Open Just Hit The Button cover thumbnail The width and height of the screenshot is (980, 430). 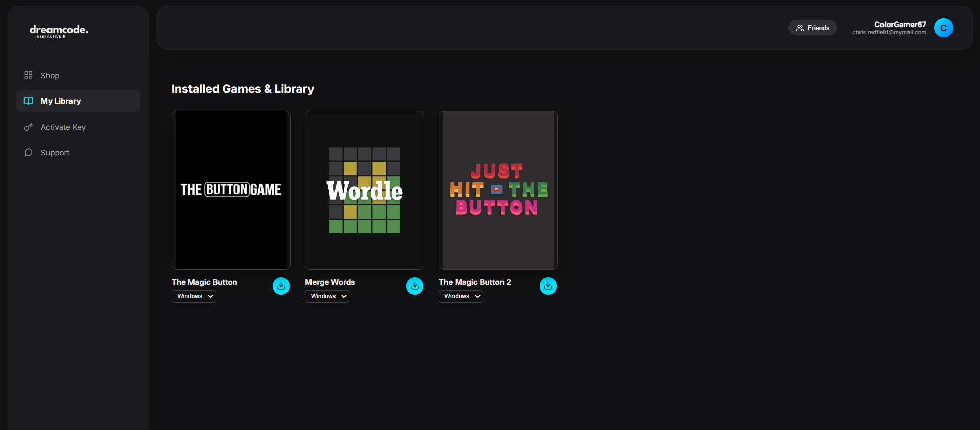498,190
